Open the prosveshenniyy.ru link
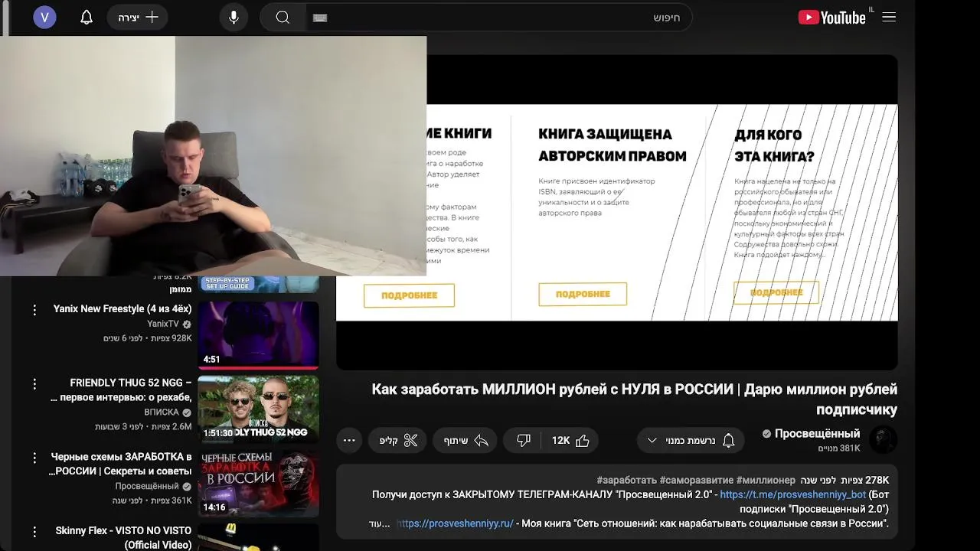Image resolution: width=980 pixels, height=551 pixels. point(455,523)
